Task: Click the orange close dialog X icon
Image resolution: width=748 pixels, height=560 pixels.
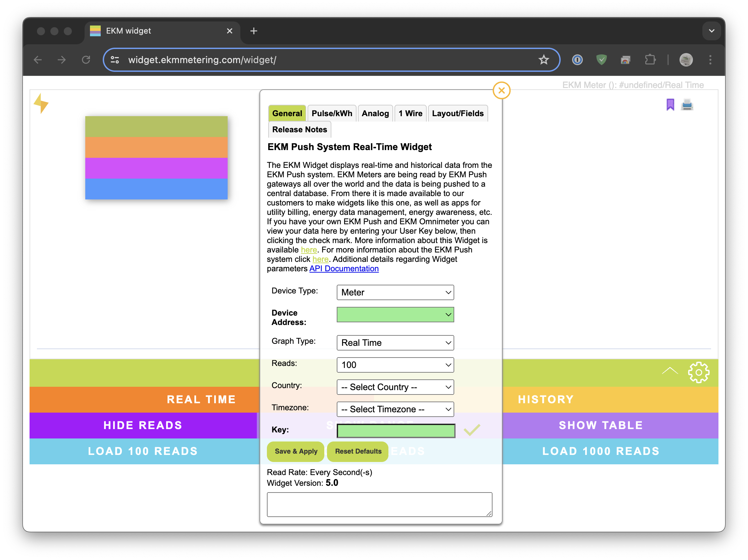Action: pyautogui.click(x=501, y=90)
